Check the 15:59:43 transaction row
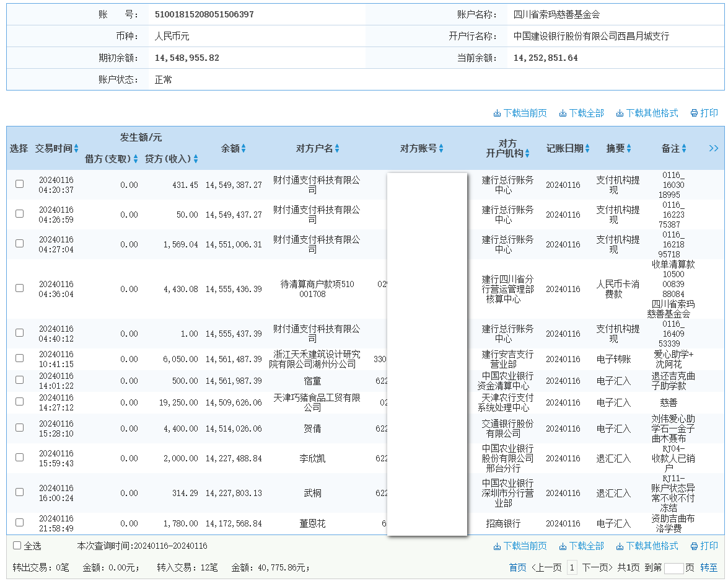Screen dimensions: 728x581 [x=19, y=458]
